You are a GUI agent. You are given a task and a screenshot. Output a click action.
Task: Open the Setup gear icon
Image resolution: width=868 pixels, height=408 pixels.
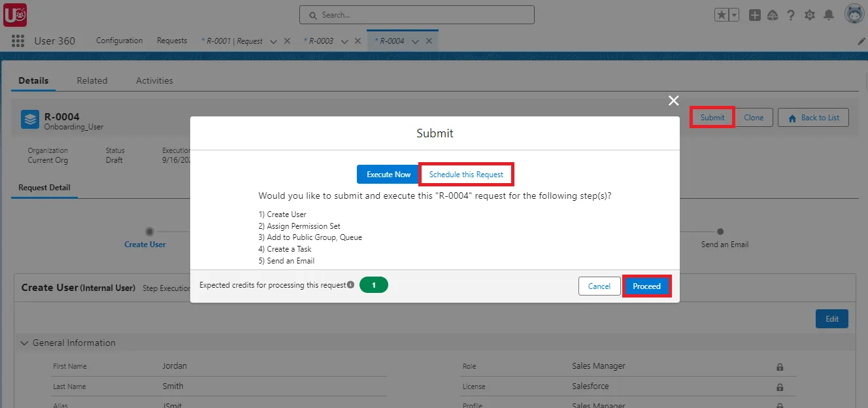(x=809, y=14)
